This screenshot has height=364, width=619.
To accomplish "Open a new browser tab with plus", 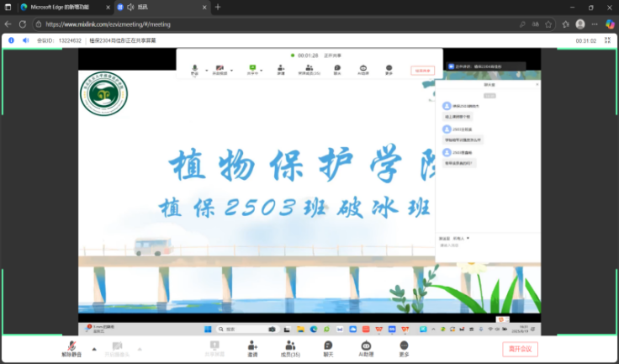I will click(x=218, y=7).
